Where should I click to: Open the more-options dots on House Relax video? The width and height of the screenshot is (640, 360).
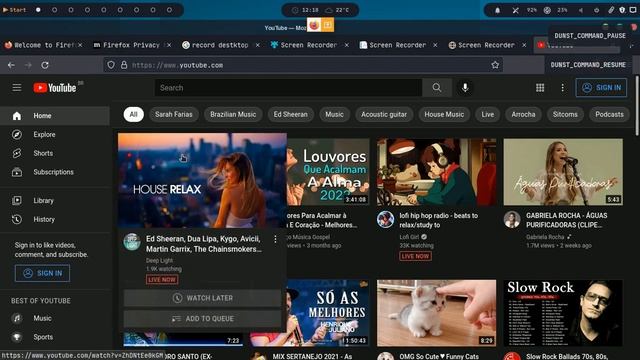click(x=275, y=239)
